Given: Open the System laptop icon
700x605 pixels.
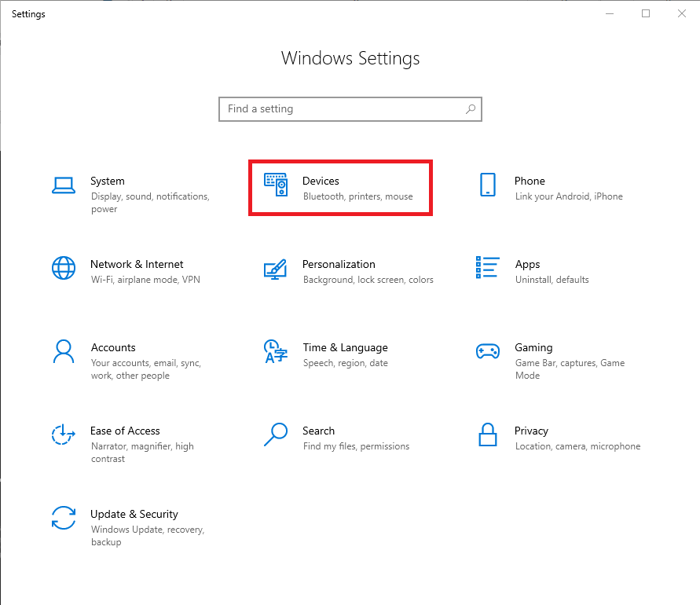Looking at the screenshot, I should coord(64,185).
